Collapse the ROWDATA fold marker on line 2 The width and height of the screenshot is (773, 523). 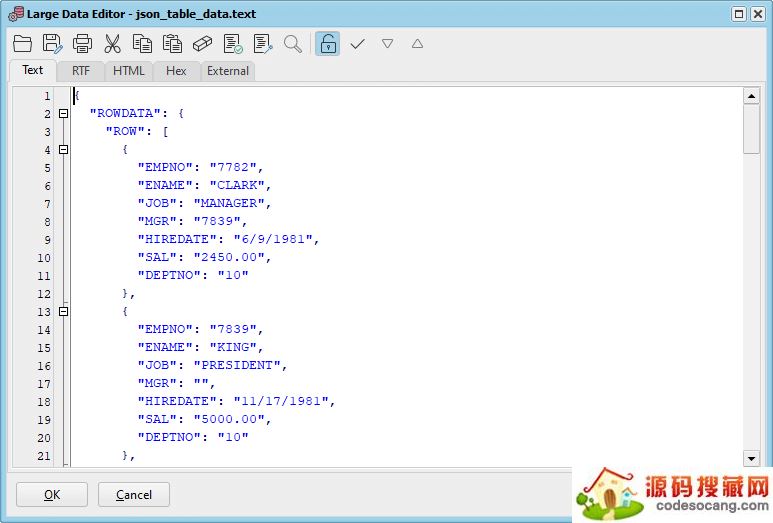(64, 114)
